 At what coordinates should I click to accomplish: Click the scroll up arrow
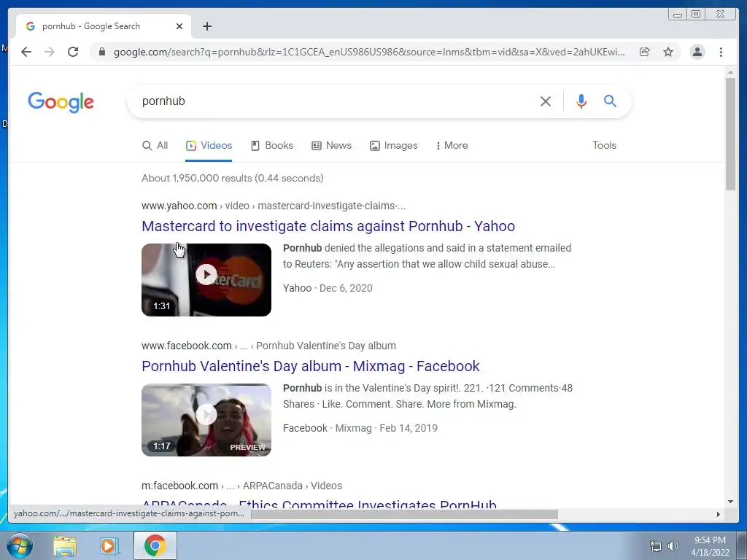coord(730,72)
